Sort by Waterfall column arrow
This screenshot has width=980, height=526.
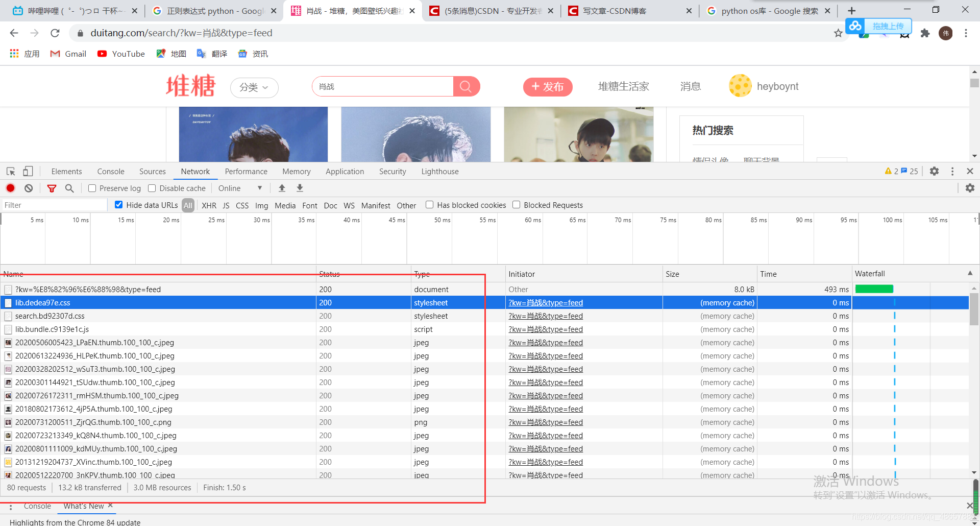click(970, 273)
